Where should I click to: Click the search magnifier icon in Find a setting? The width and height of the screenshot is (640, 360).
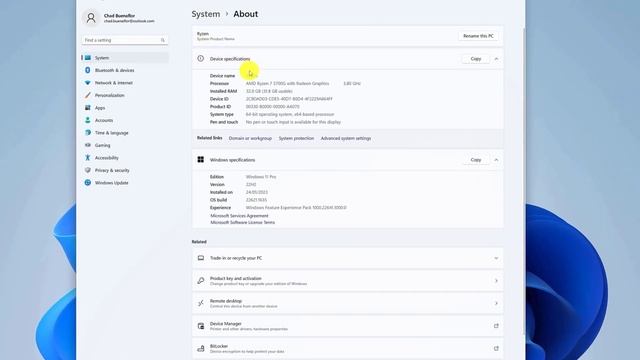pyautogui.click(x=162, y=40)
